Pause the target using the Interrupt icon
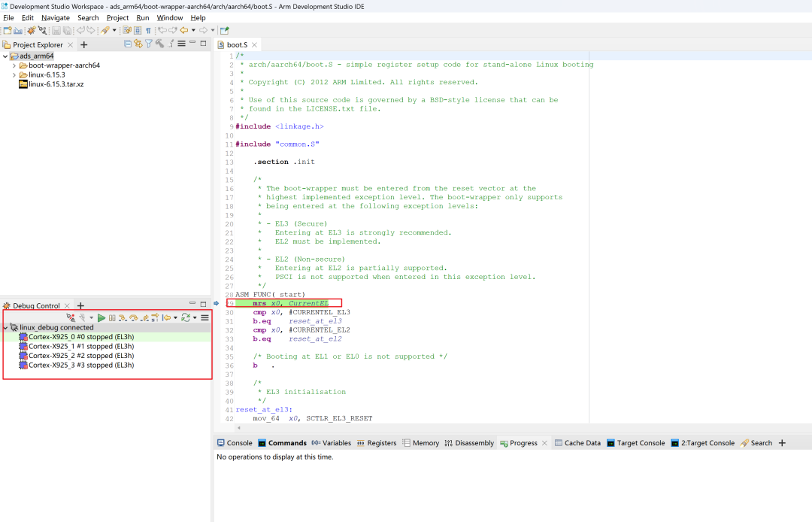Viewport: 812px width, 522px height. pyautogui.click(x=113, y=317)
